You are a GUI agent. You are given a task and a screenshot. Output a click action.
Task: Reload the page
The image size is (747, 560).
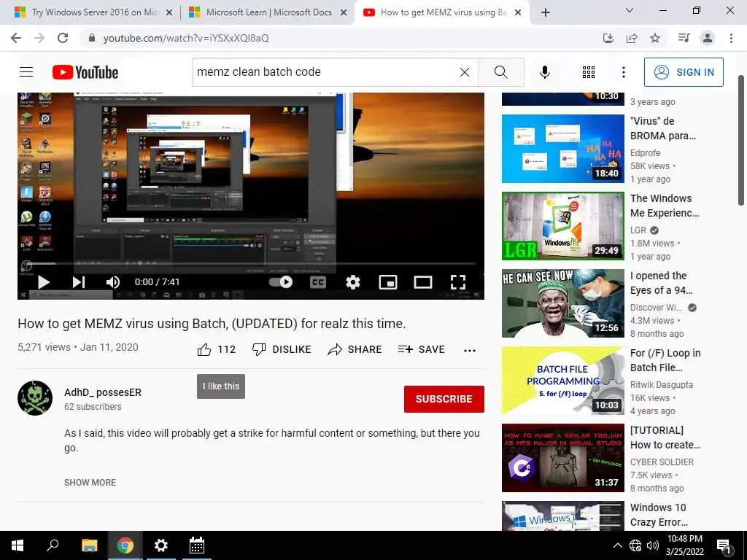63,38
